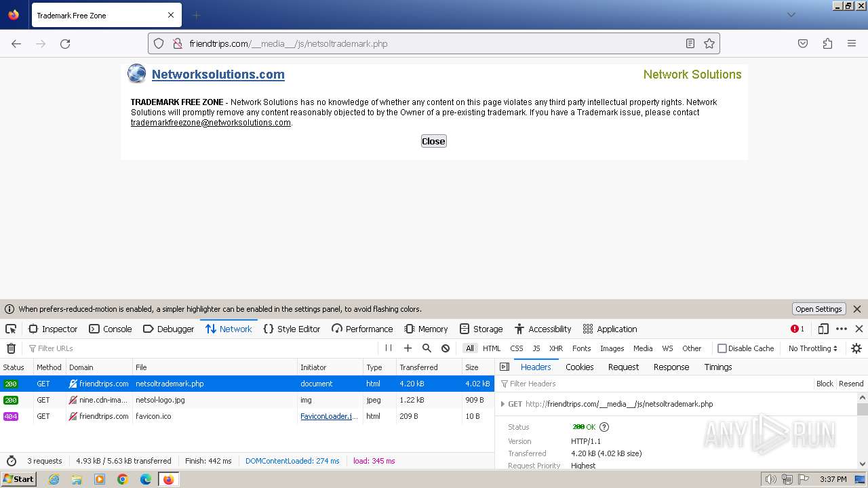Go back to previous page
The height and width of the screenshot is (488, 868).
click(x=16, y=43)
